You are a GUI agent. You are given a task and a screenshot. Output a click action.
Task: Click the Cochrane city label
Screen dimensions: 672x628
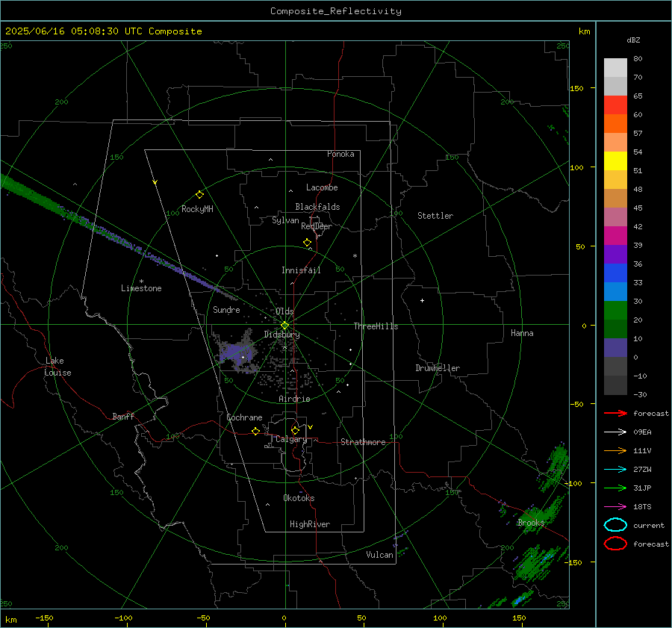coord(244,417)
